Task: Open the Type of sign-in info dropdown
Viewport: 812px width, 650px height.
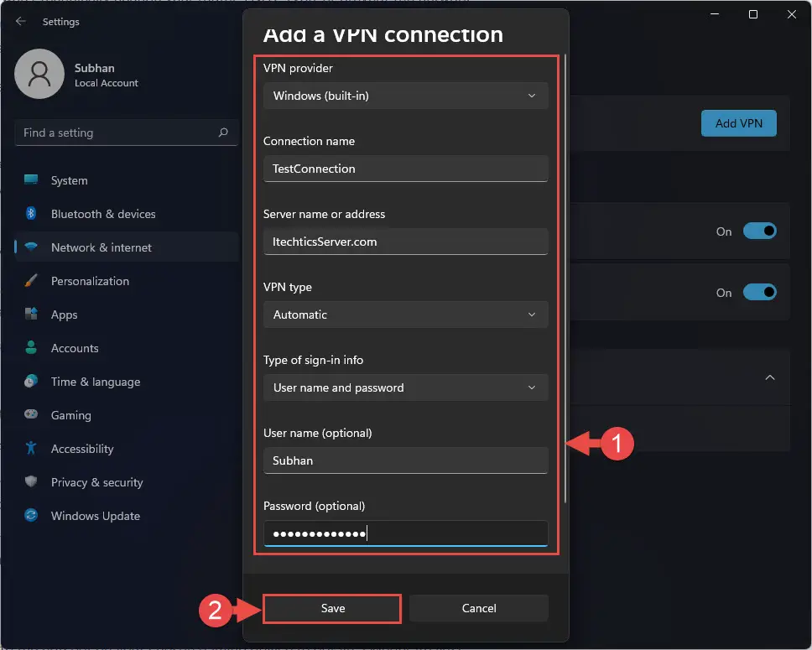Action: 405,387
